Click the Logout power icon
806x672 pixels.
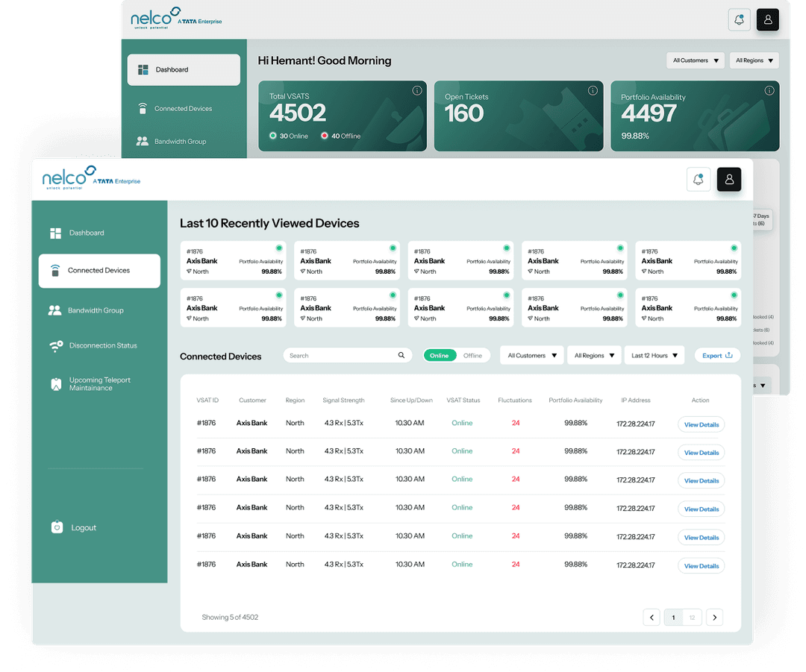coord(57,527)
